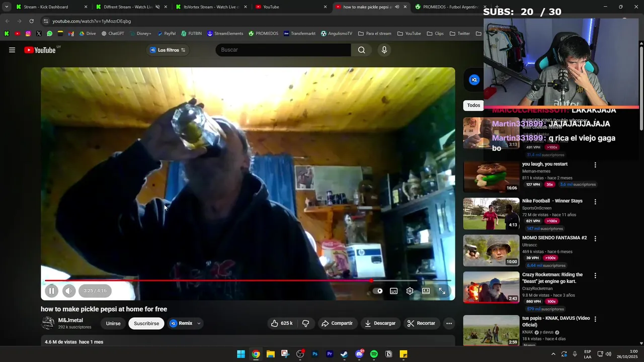Play Nike Football Winner Stays thumbnail
This screenshot has height=362, width=644.
tap(491, 213)
